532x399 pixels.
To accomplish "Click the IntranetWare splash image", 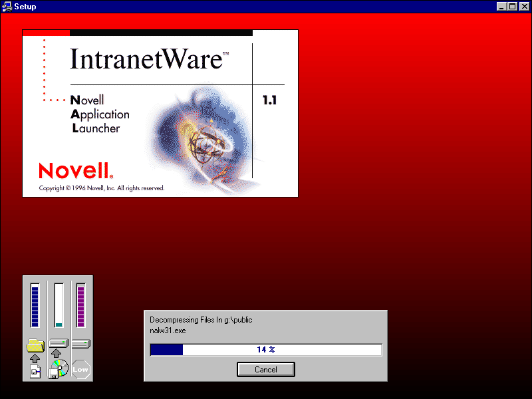I will tap(160, 113).
